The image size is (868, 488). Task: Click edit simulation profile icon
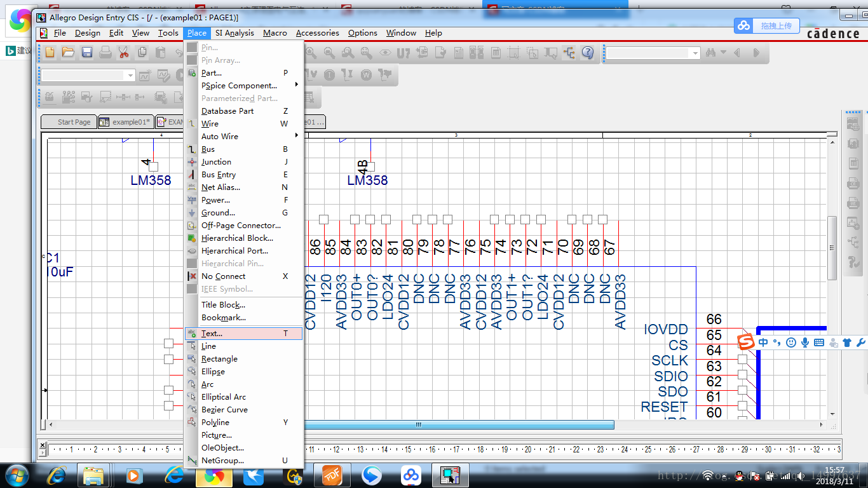click(x=163, y=76)
